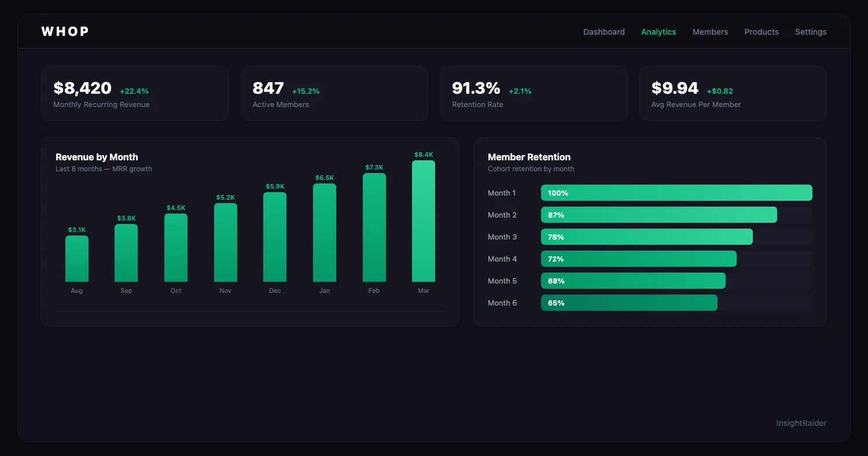Select the Avg Revenue Per Member card
Viewport: 868px width, 456px height.
pyautogui.click(x=733, y=93)
